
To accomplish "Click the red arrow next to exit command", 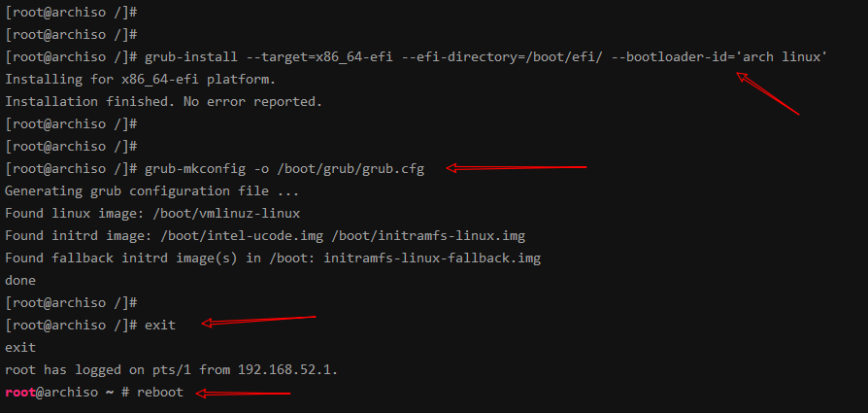I will click(x=258, y=321).
